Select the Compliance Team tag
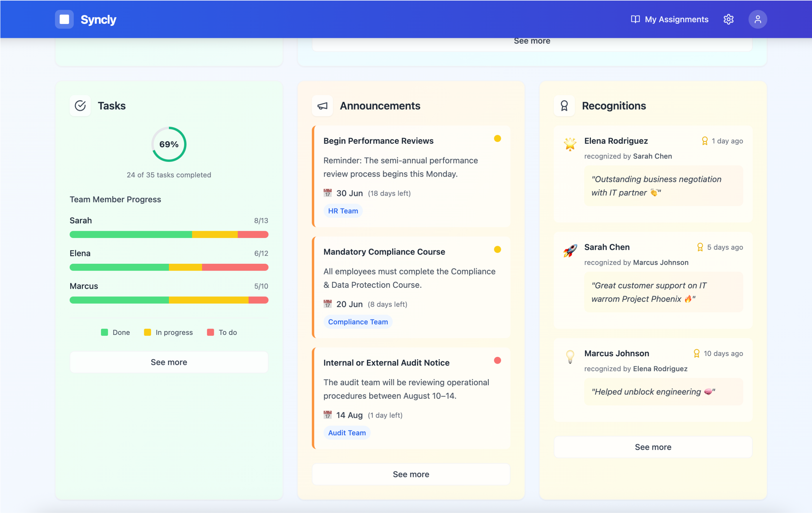 tap(358, 322)
